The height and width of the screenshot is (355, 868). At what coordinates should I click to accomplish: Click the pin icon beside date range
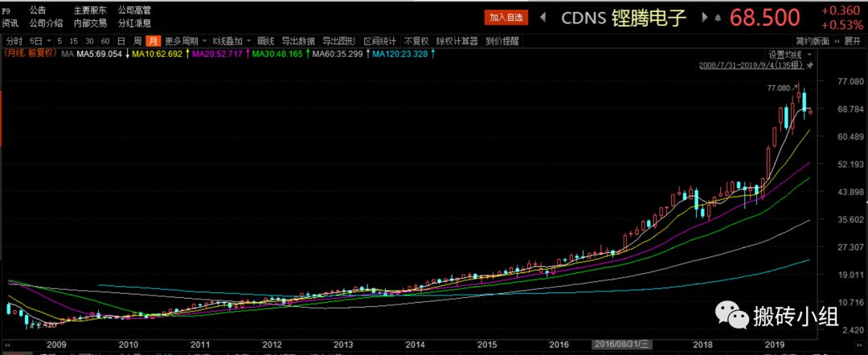click(810, 65)
